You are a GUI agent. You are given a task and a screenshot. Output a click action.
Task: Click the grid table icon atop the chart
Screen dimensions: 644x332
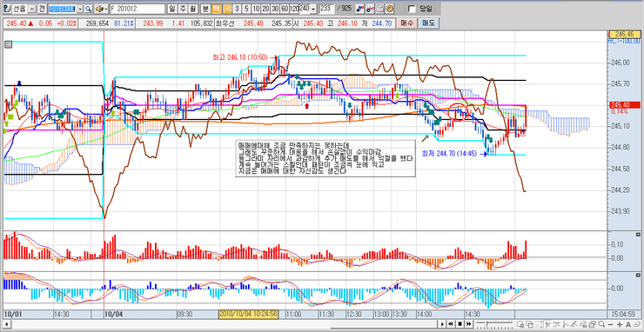tap(8, 45)
